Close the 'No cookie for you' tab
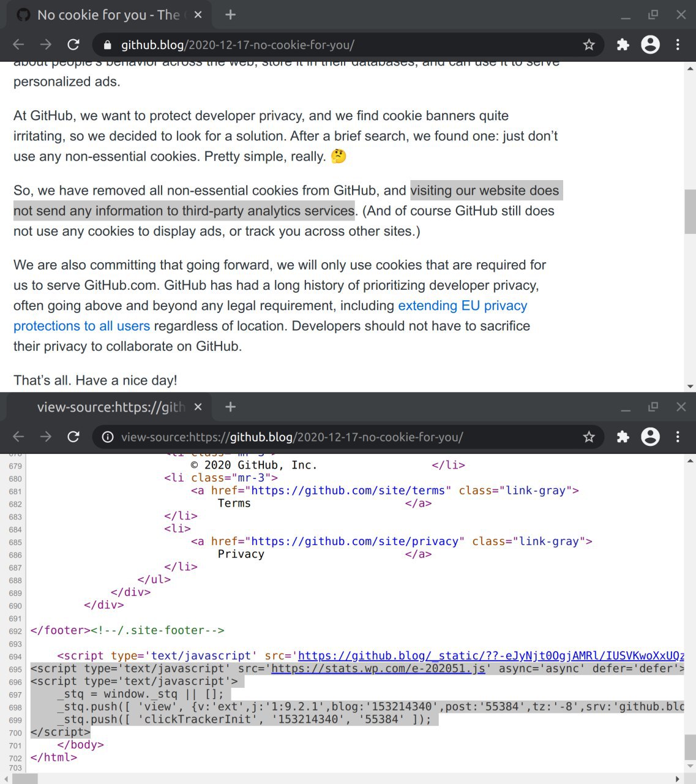 (198, 15)
